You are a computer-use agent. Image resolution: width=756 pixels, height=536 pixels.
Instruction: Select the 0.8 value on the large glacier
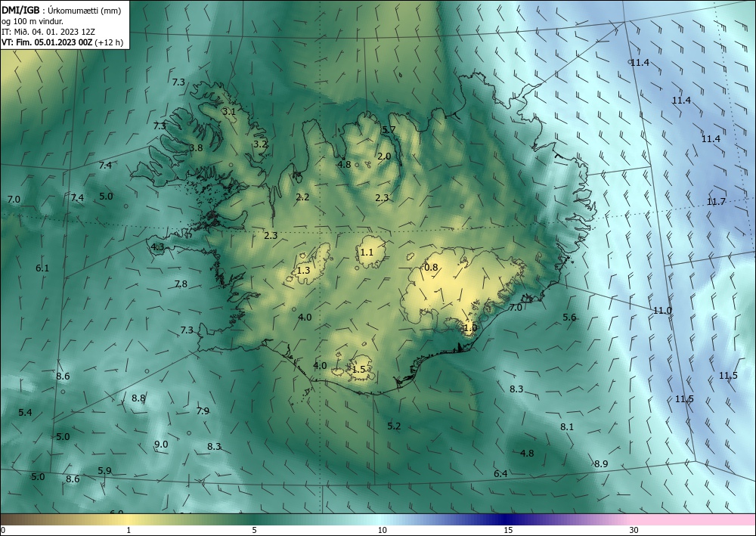(x=431, y=268)
